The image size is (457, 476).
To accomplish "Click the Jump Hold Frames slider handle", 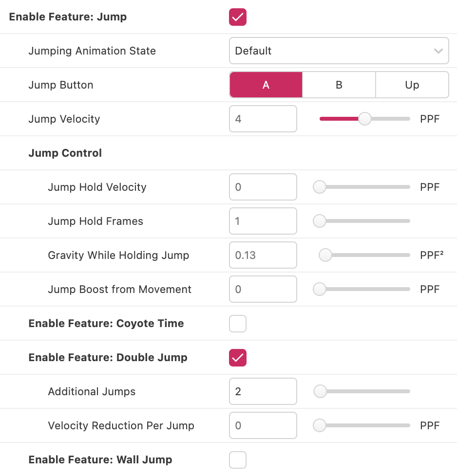I will click(x=320, y=221).
